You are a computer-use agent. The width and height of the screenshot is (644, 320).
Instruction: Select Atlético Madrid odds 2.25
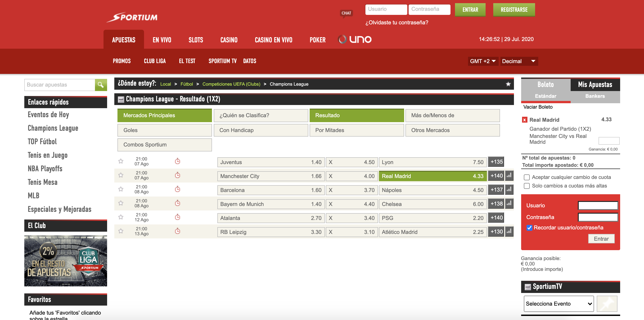(x=433, y=232)
